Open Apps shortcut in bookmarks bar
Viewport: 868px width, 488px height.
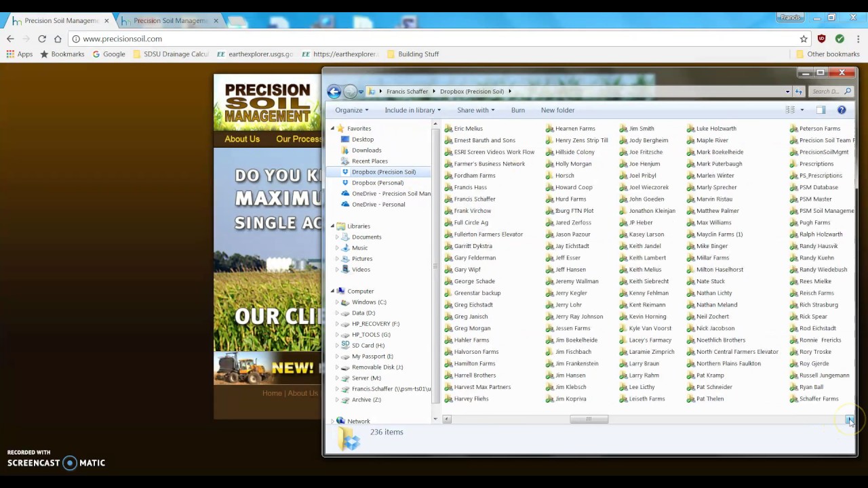20,54
